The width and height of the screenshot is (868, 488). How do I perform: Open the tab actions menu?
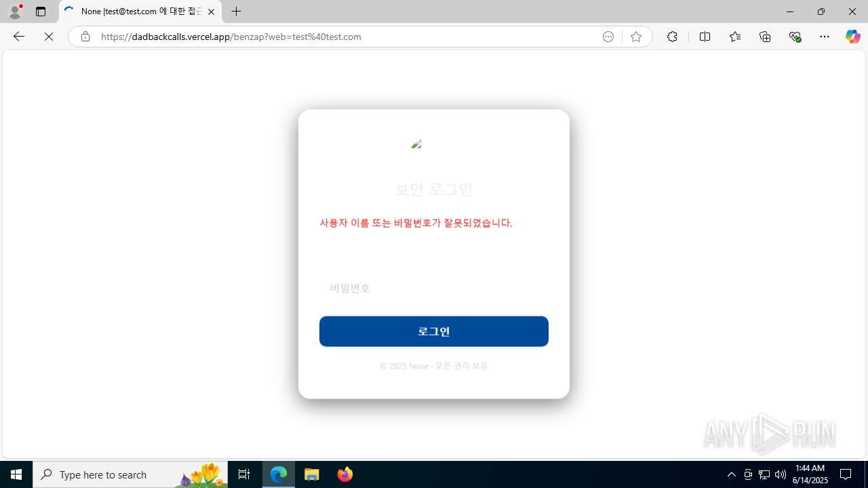click(x=41, y=12)
